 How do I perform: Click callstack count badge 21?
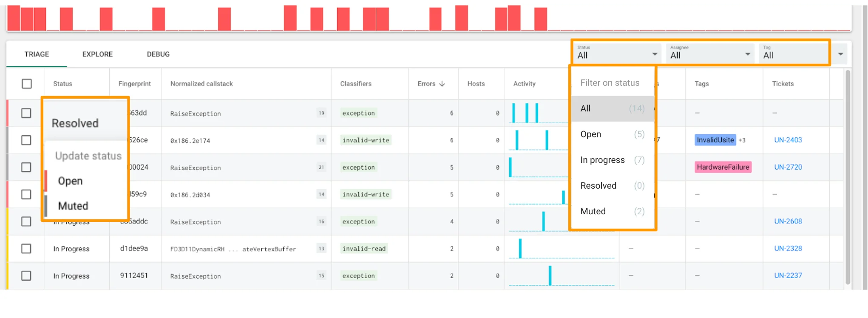pos(321,168)
